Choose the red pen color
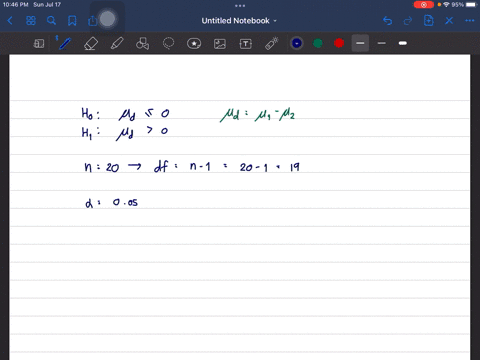This screenshot has width=480, height=360. coord(339,43)
